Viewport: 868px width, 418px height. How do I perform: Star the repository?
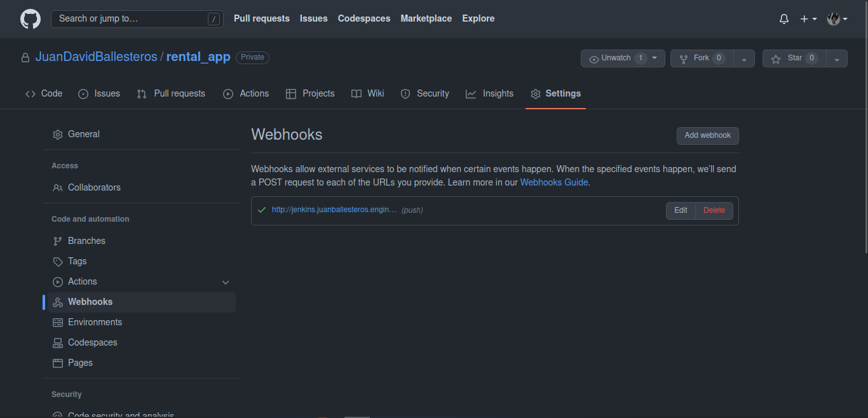(794, 58)
